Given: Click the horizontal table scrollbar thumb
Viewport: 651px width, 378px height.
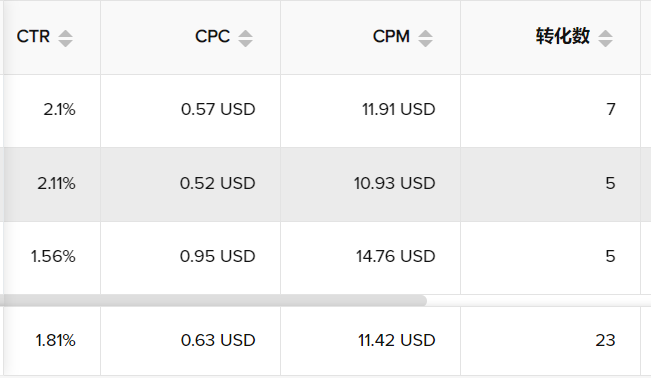Looking at the screenshot, I should point(213,300).
